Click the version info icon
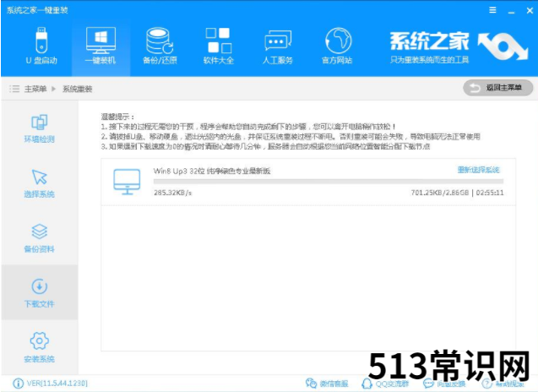The height and width of the screenshot is (392, 538). 18,383
